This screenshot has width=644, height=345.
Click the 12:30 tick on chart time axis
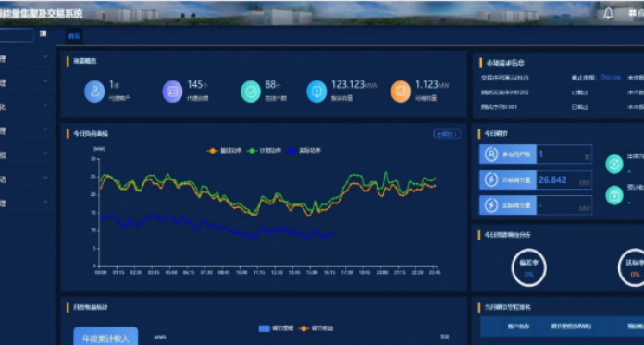tap(277, 272)
